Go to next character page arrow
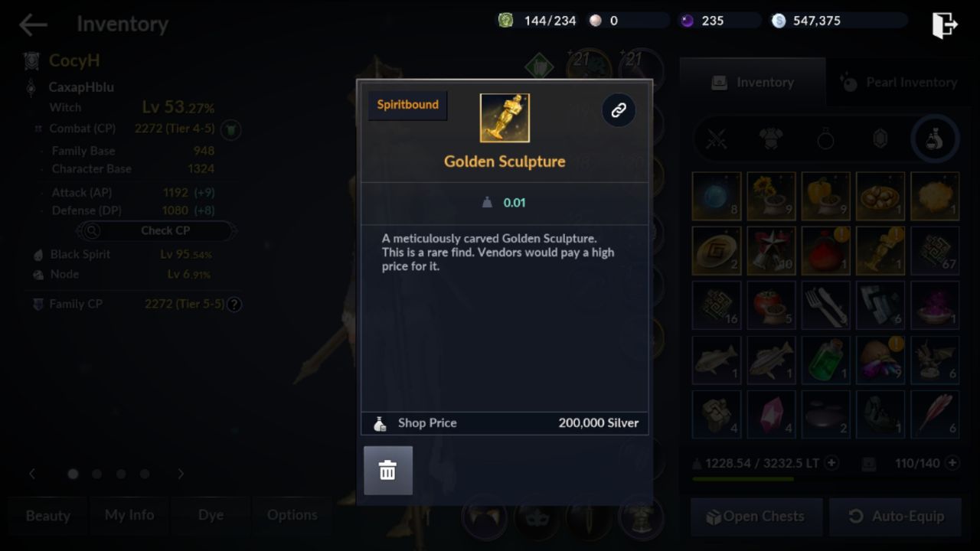 (x=181, y=474)
